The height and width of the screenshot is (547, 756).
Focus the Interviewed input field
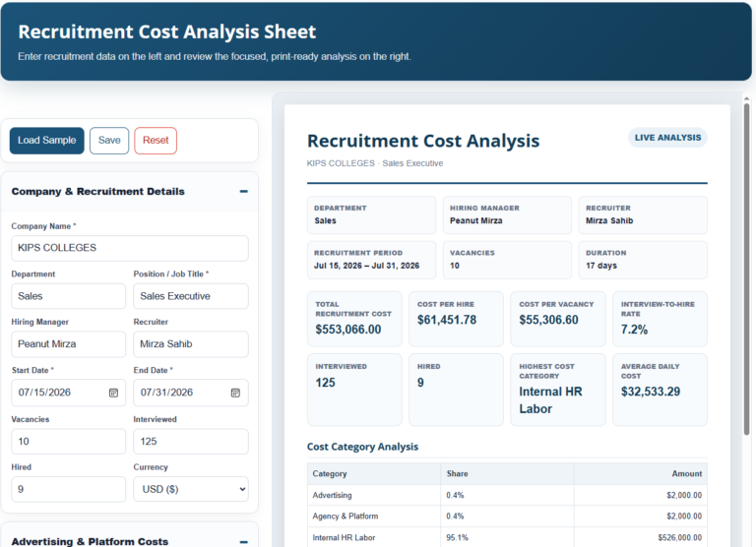point(191,442)
